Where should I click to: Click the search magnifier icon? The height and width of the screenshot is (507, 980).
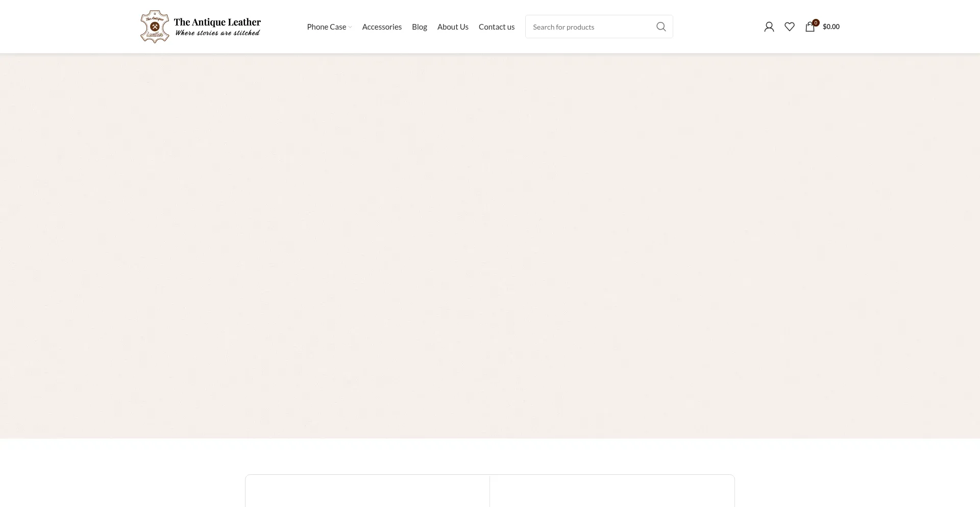(x=661, y=27)
